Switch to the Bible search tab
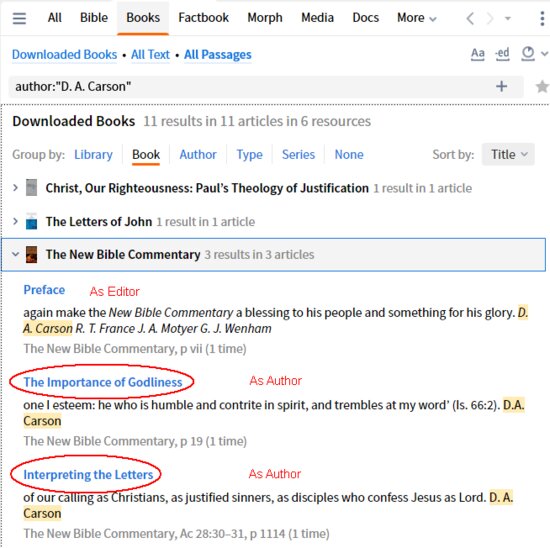This screenshot has width=550, height=548. pos(94,18)
